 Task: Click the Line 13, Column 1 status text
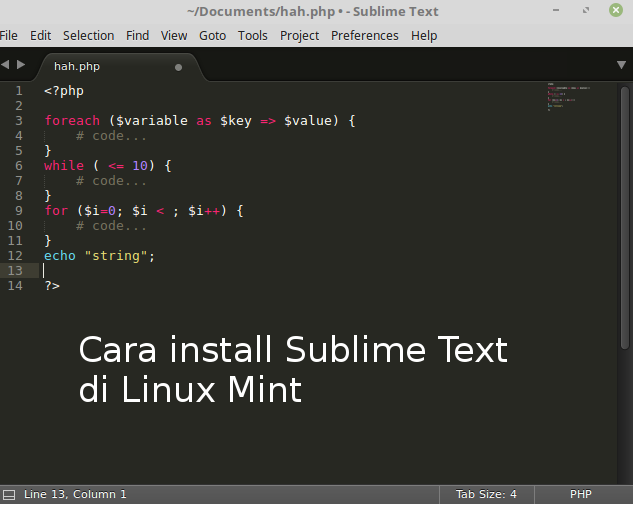[75, 494]
